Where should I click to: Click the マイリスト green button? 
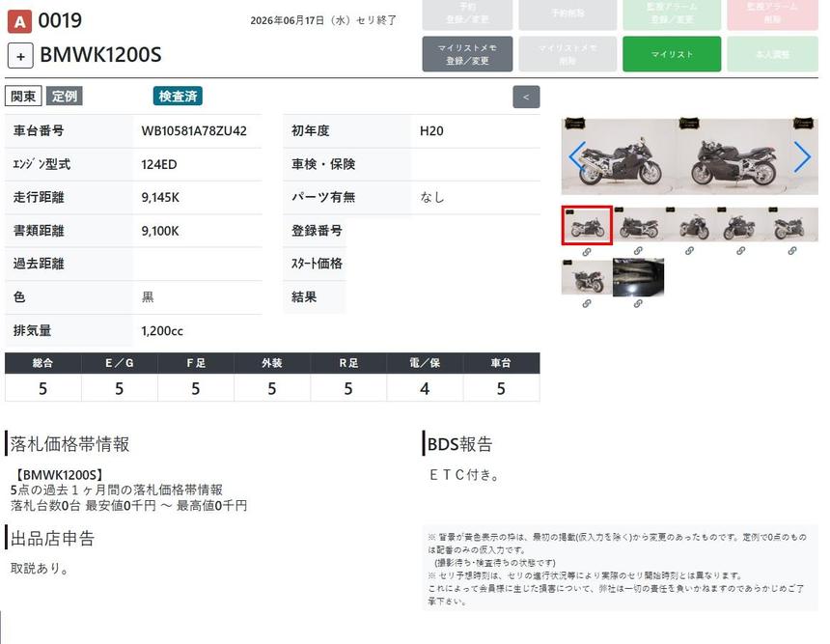tap(672, 54)
